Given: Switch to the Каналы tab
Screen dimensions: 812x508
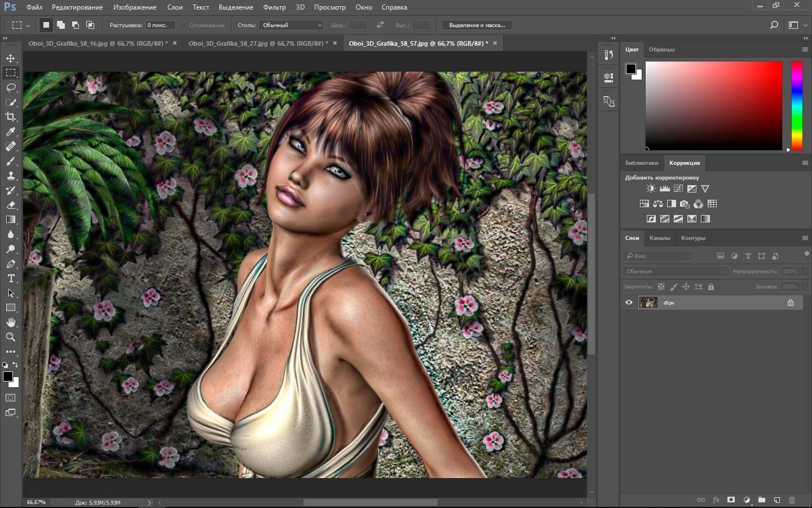Looking at the screenshot, I should point(660,238).
